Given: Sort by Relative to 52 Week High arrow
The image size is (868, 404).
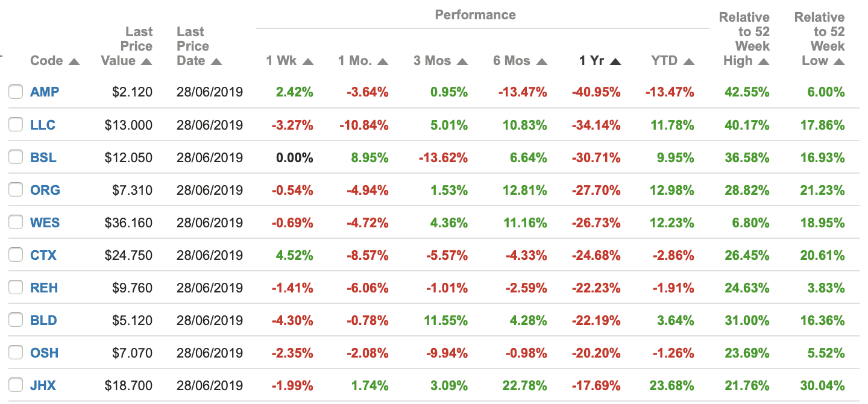Looking at the screenshot, I should pyautogui.click(x=764, y=62).
